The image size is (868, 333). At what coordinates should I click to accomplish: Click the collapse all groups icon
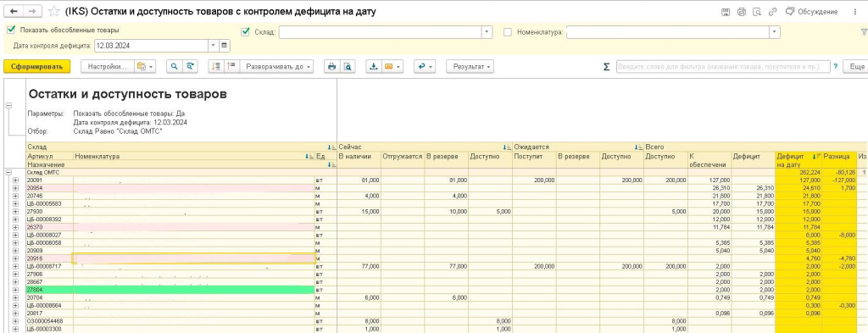point(216,66)
